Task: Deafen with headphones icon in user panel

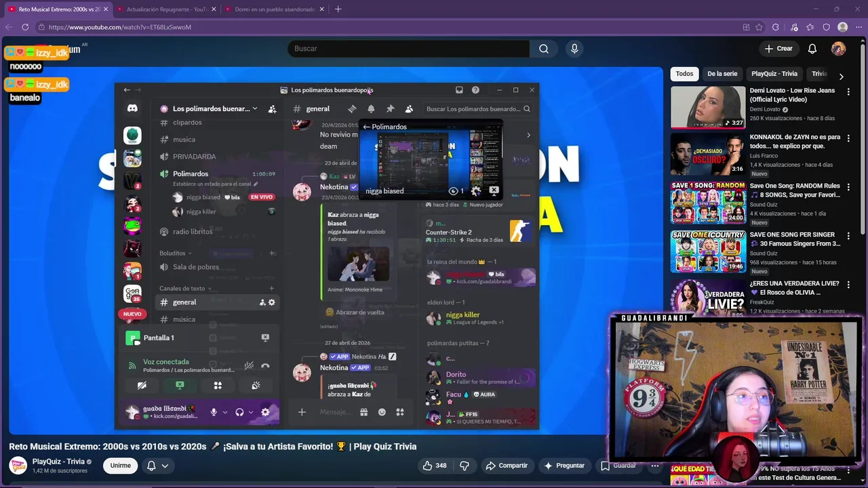Action: (x=239, y=412)
